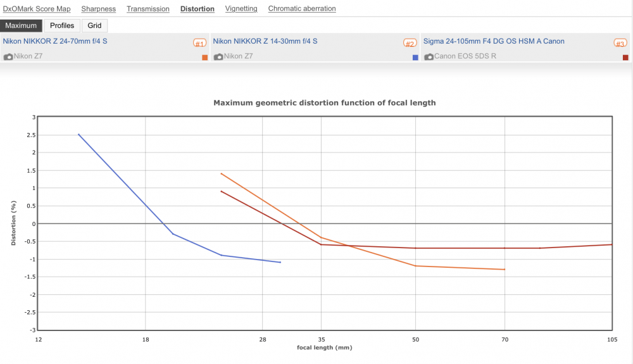Screen dimensions: 633x364
Task: Click the Nikon Z7 text under 14-30mm lens
Action: click(239, 56)
